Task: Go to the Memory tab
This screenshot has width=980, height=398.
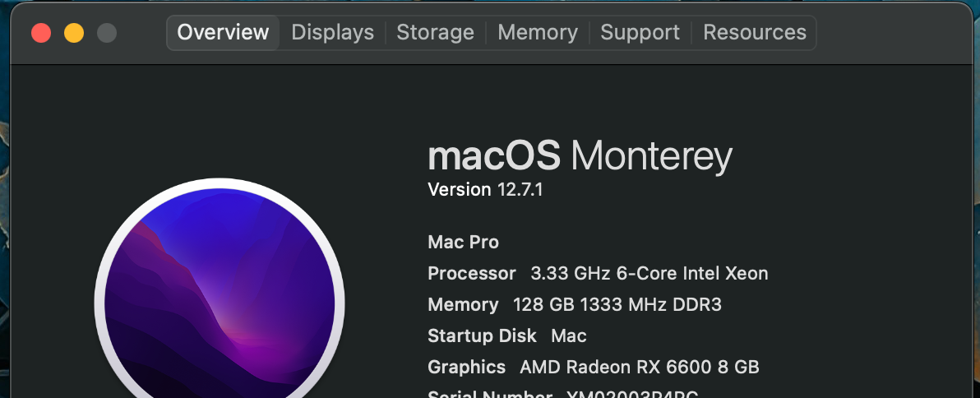Action: click(x=538, y=33)
